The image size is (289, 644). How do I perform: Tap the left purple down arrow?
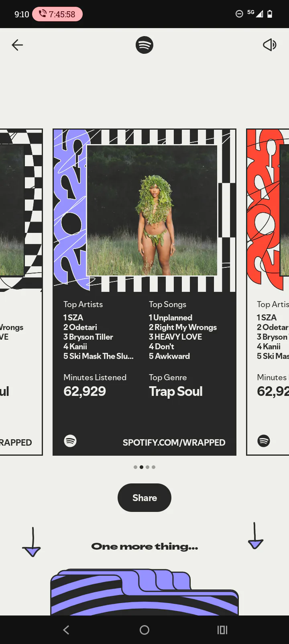click(32, 542)
